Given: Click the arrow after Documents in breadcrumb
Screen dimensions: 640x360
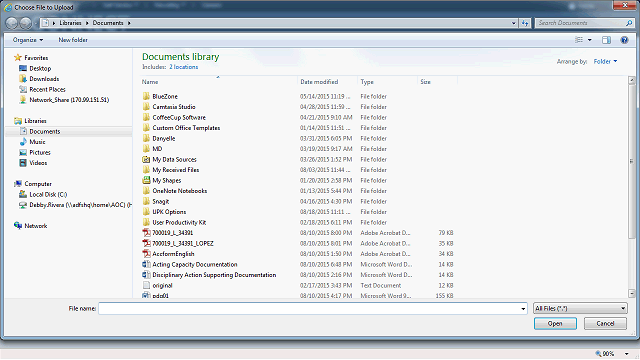Looking at the screenshot, I should click(129, 23).
